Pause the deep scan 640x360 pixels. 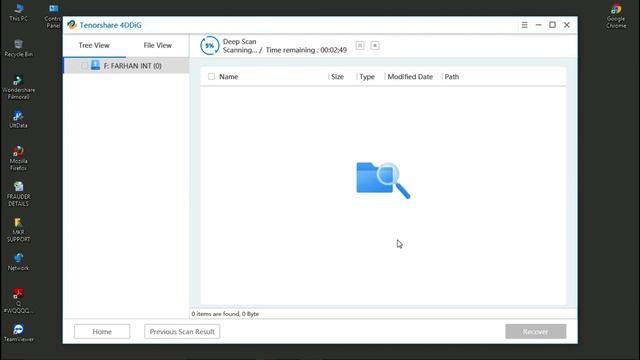coord(360,45)
